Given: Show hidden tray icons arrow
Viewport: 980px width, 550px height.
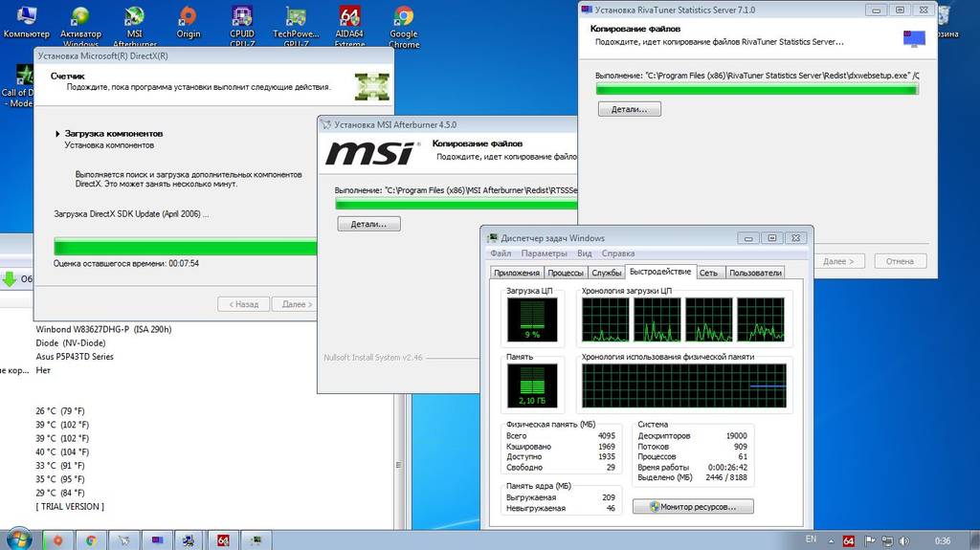Looking at the screenshot, I should pyautogui.click(x=831, y=539).
